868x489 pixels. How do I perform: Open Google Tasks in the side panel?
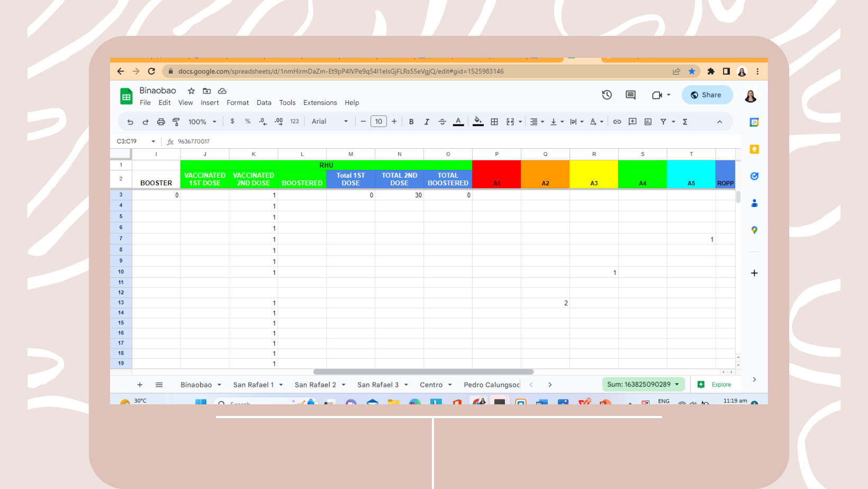coord(754,176)
